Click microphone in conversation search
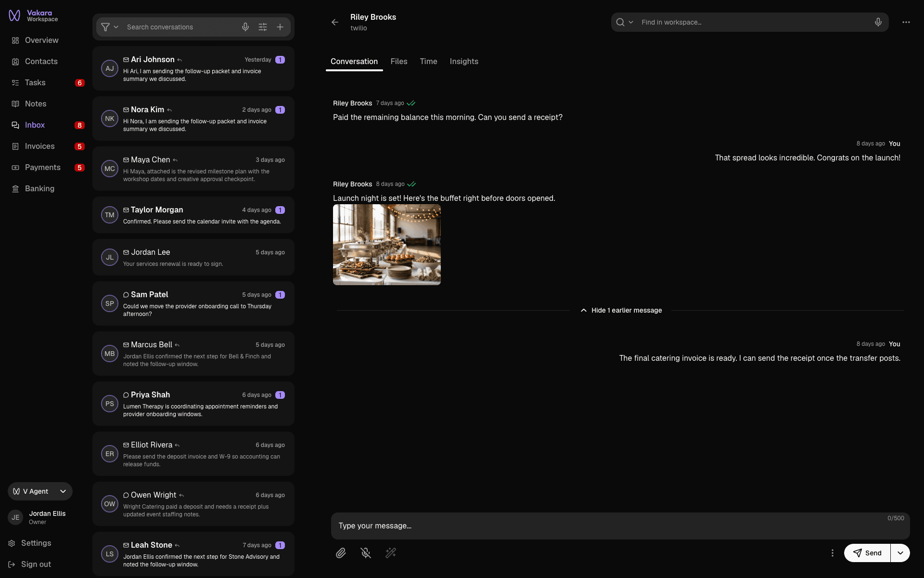 click(x=245, y=27)
